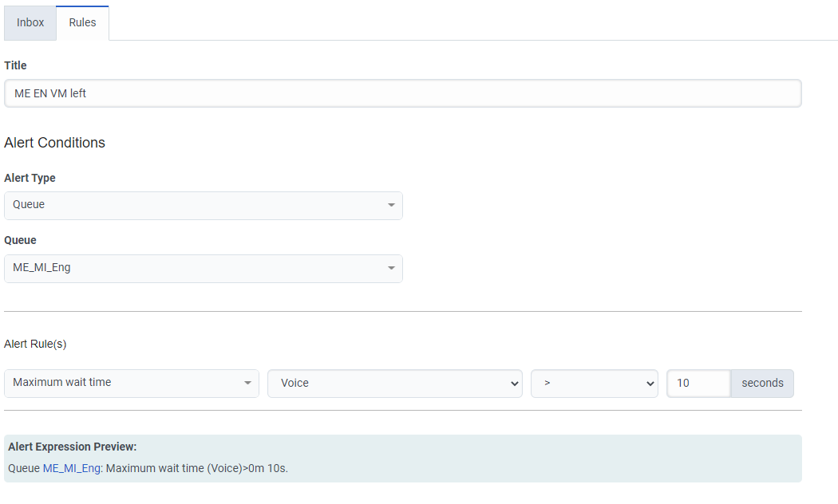Click the chevron on the Voice select box
Viewport: 838px width, 504px height.
coord(513,384)
